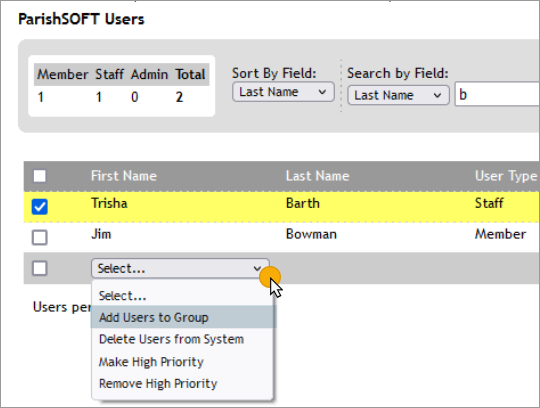Open the Sort By Field dropdown
This screenshot has height=408, width=540.
(x=283, y=92)
